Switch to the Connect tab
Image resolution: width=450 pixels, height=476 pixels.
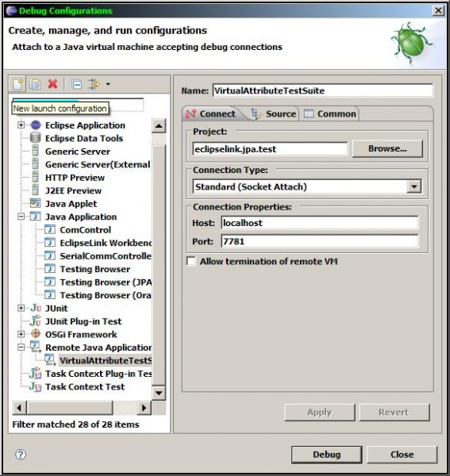point(211,113)
